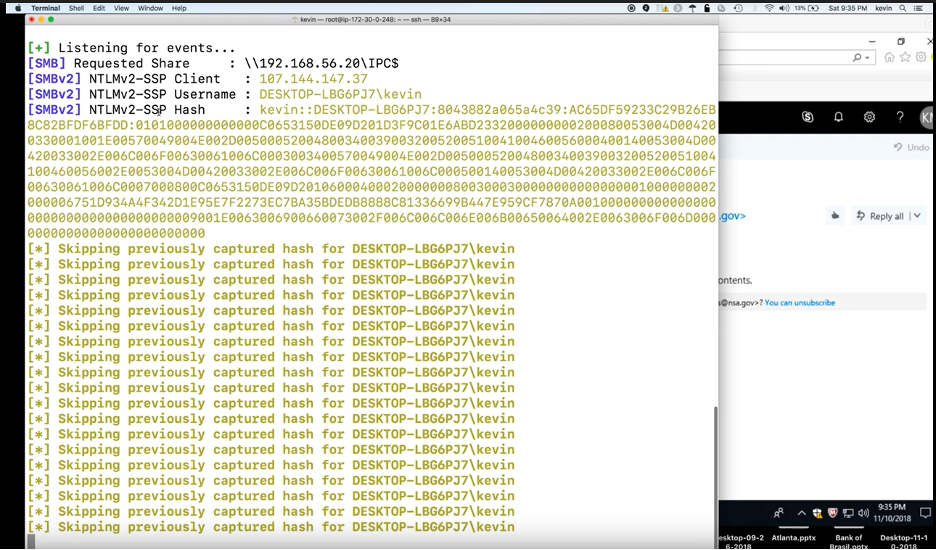Image resolution: width=936 pixels, height=550 pixels.
Task: Click the Outlook help question mark
Action: click(900, 117)
